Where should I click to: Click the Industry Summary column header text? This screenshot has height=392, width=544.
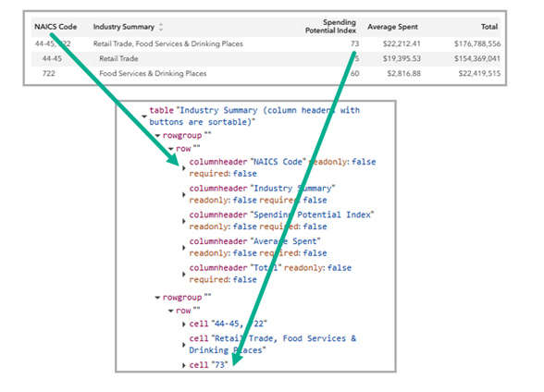124,27
